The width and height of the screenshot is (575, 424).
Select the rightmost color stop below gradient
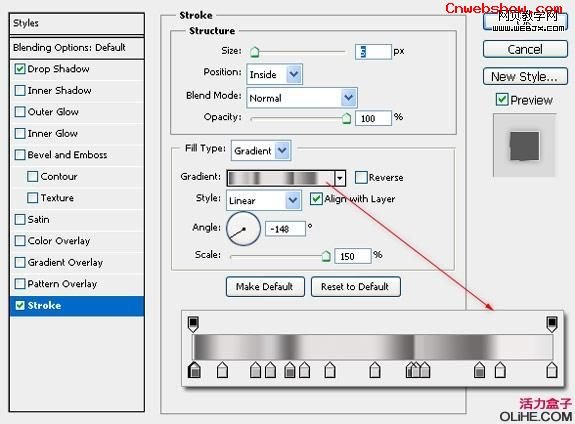click(x=552, y=370)
